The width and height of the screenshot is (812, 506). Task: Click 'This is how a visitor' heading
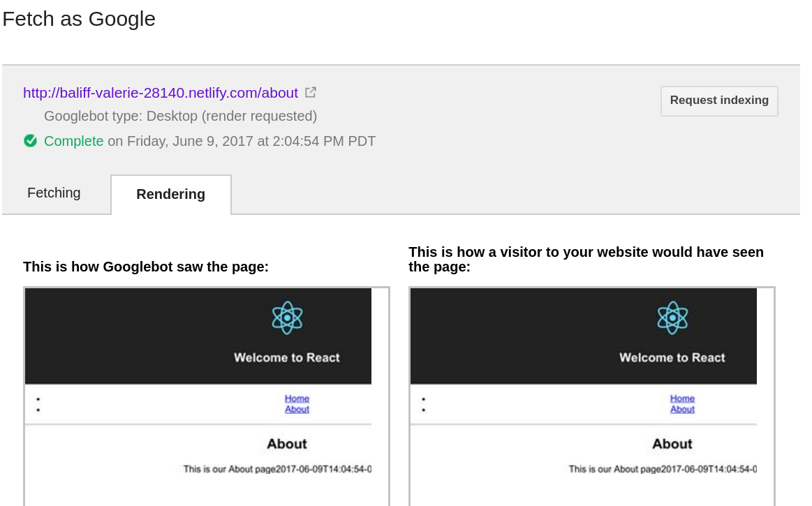(586, 260)
